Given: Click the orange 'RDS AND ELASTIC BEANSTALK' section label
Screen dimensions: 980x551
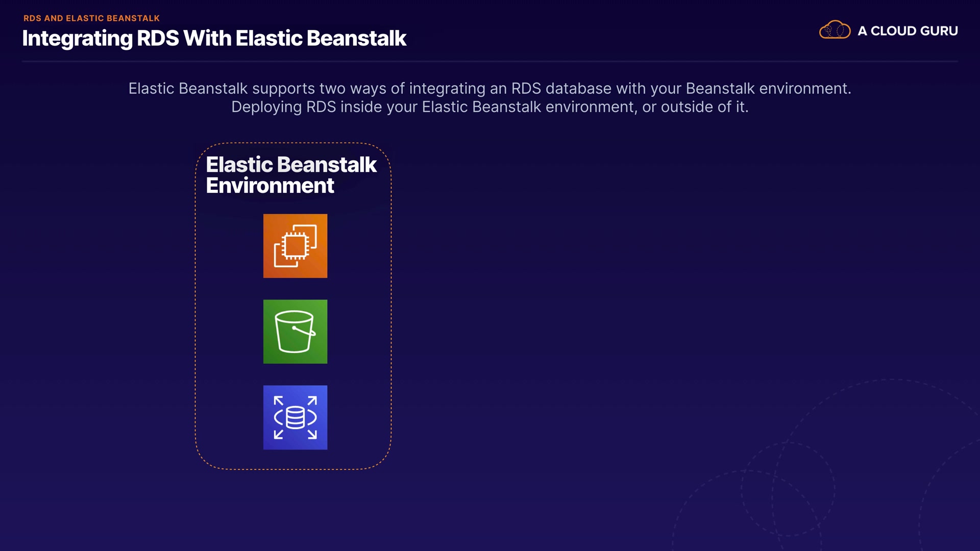Looking at the screenshot, I should coord(91,18).
